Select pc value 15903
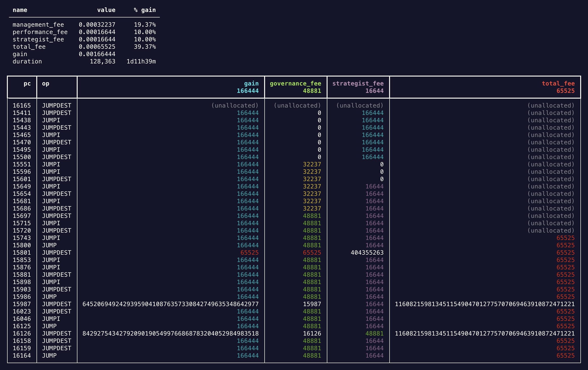Viewport: 588px width, 370px height. tap(22, 289)
